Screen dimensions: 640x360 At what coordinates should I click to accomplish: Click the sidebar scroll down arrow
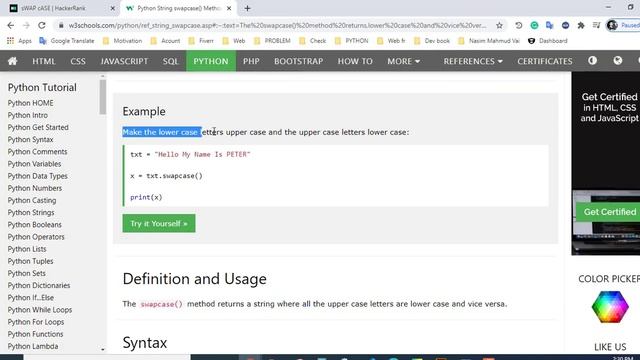pos(102,349)
